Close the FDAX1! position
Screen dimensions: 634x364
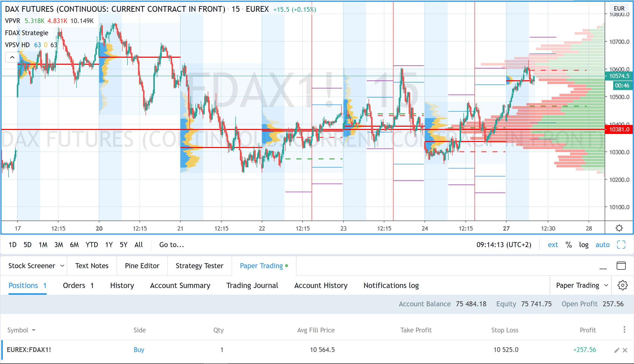[625, 350]
